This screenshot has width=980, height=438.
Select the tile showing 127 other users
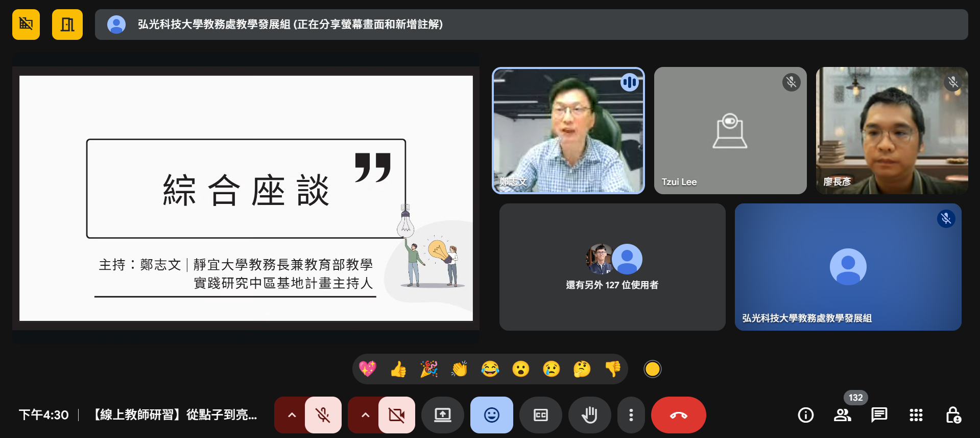(612, 267)
